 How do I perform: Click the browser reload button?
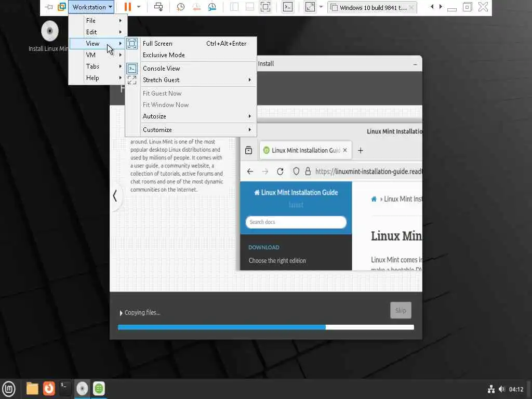pos(280,171)
